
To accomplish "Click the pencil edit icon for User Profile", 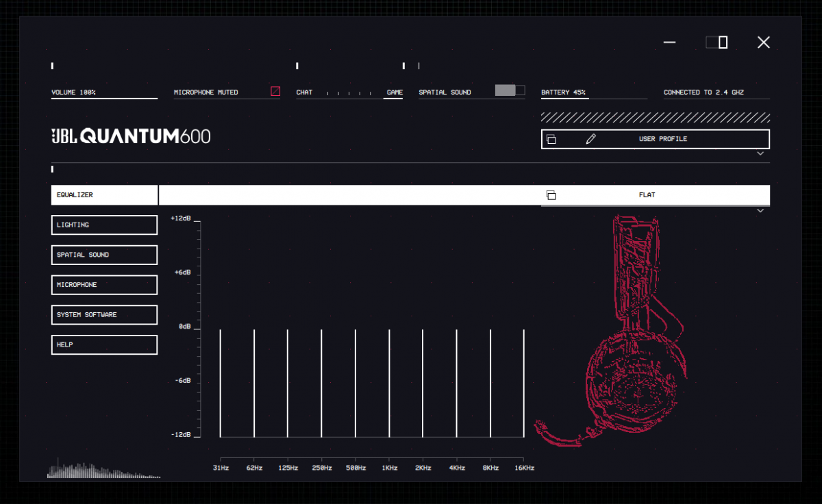I will click(x=591, y=139).
